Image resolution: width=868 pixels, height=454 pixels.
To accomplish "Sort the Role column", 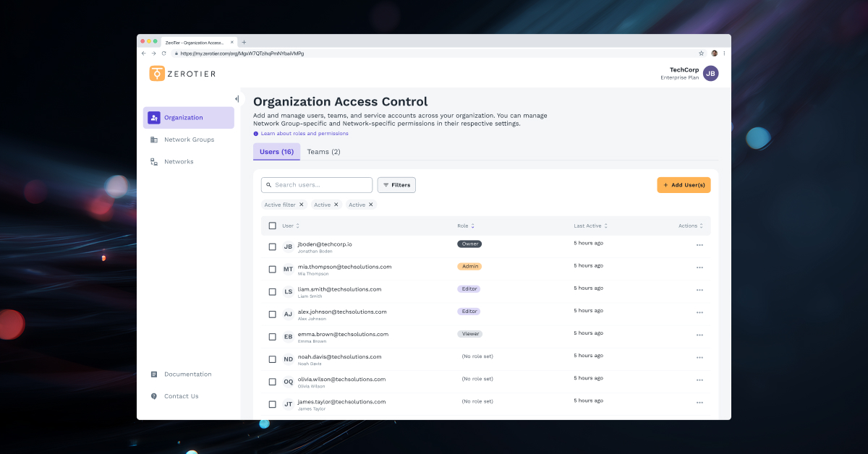I will click(473, 226).
